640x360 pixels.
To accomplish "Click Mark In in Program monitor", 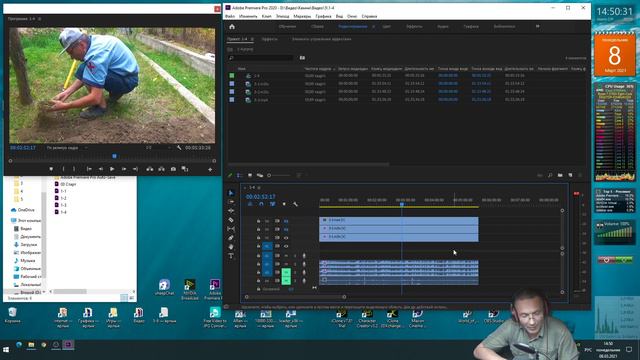I will [63, 169].
